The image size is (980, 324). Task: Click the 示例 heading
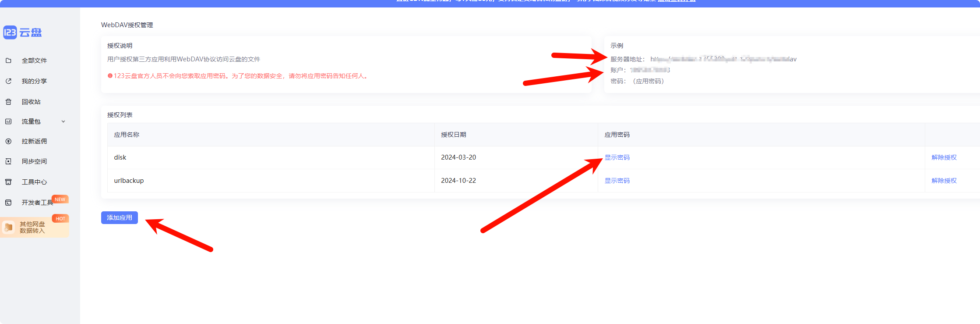pos(617,46)
